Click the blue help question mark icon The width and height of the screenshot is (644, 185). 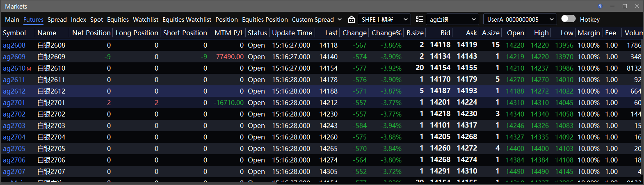(x=600, y=6)
